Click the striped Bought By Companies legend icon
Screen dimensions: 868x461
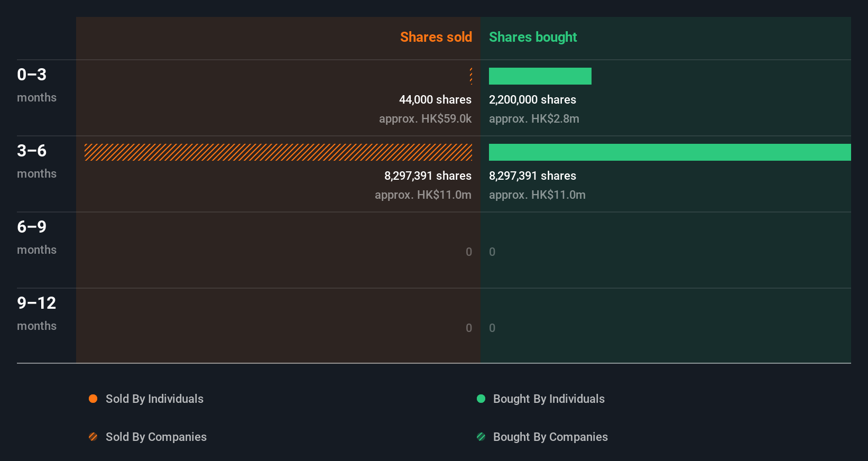tap(481, 437)
